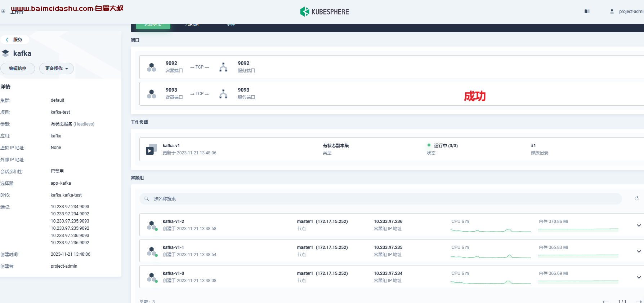Expand the kafka-v1-2 pod row
The image size is (644, 303).
point(639,225)
